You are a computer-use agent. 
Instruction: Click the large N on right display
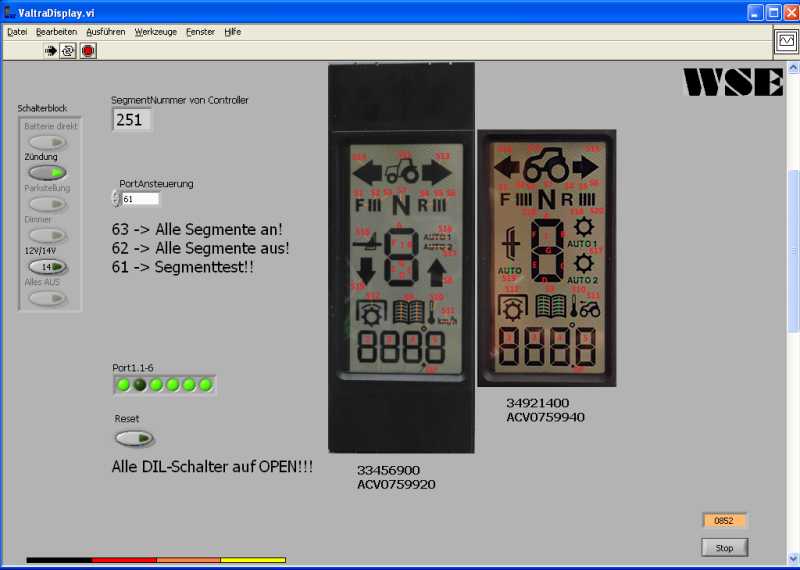click(546, 200)
